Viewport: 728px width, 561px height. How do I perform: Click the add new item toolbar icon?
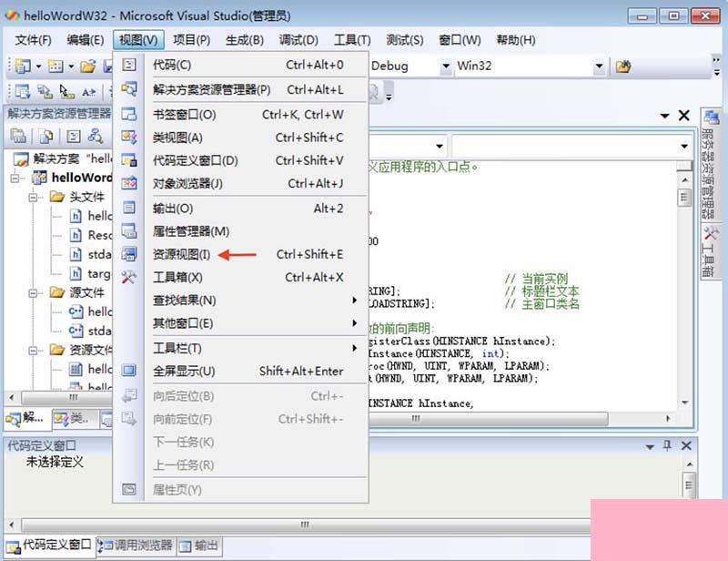coord(56,66)
